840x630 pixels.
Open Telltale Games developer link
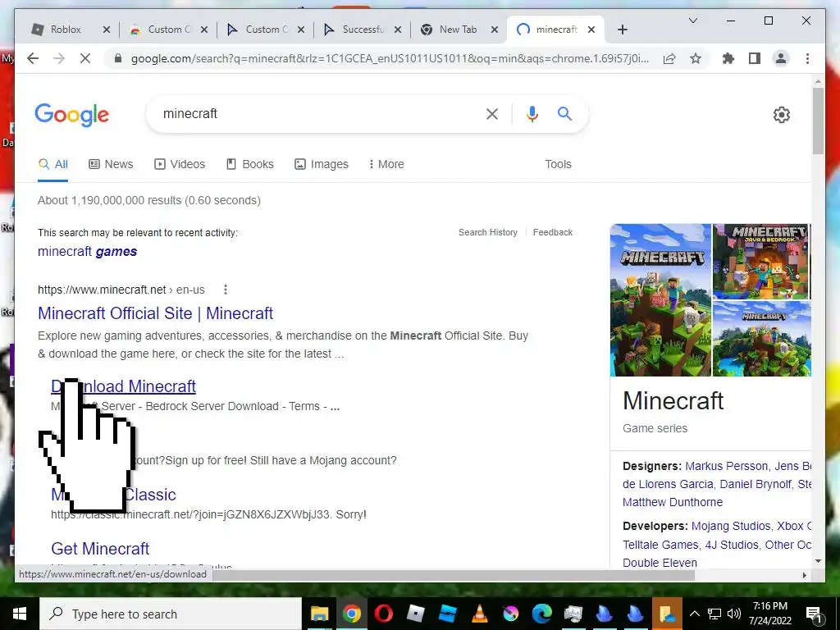point(660,545)
